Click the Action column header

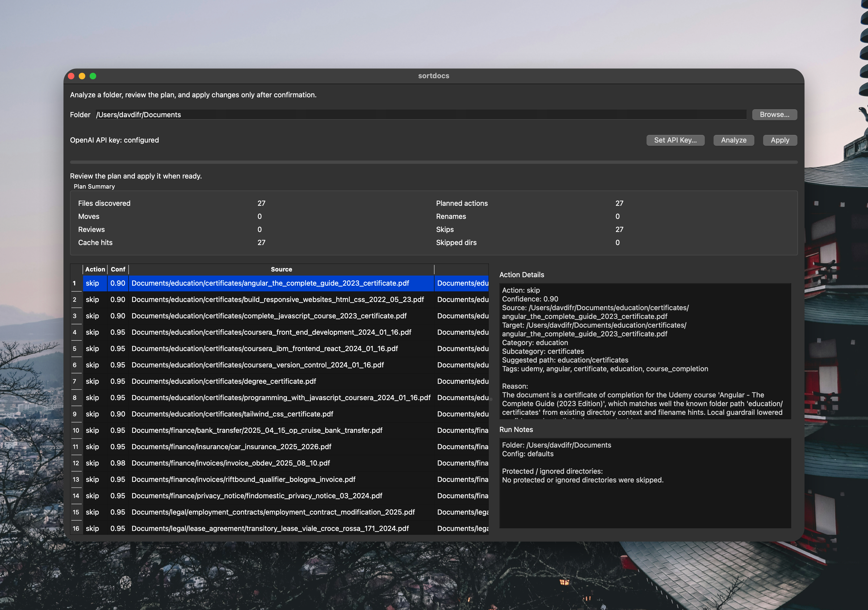[x=95, y=269]
